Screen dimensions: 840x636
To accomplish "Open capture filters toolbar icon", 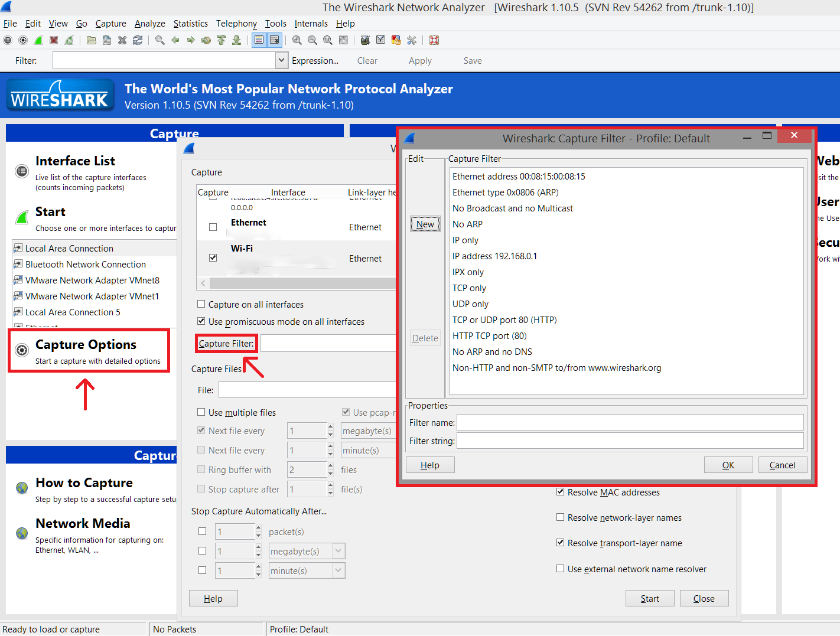I will coord(366,40).
